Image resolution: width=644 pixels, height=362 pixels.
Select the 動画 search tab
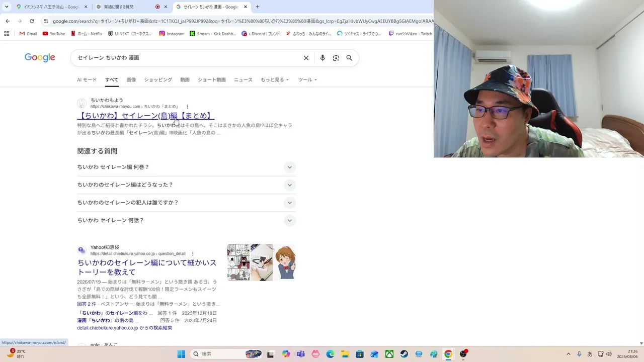pos(185,80)
